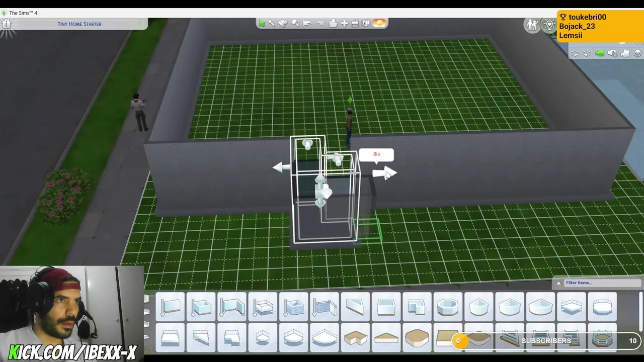Select the Room tool box thumbnail
The image size is (644, 362).
point(201,307)
